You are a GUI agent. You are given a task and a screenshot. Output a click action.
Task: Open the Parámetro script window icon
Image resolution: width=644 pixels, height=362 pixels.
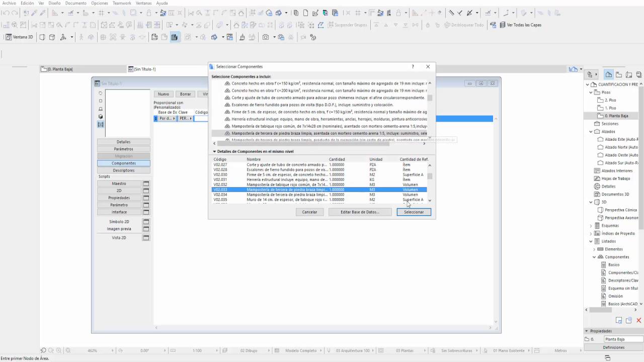(146, 205)
